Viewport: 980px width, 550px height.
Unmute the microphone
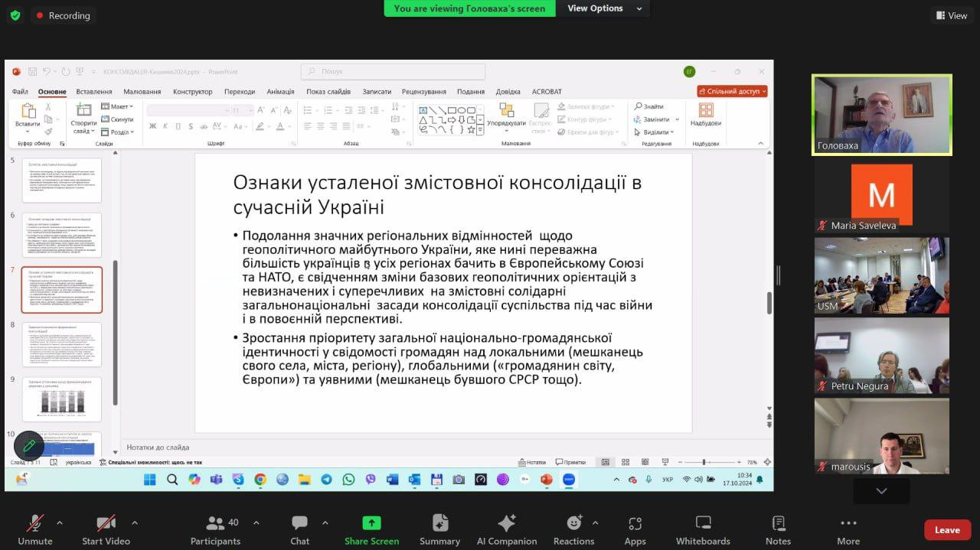pos(35,523)
